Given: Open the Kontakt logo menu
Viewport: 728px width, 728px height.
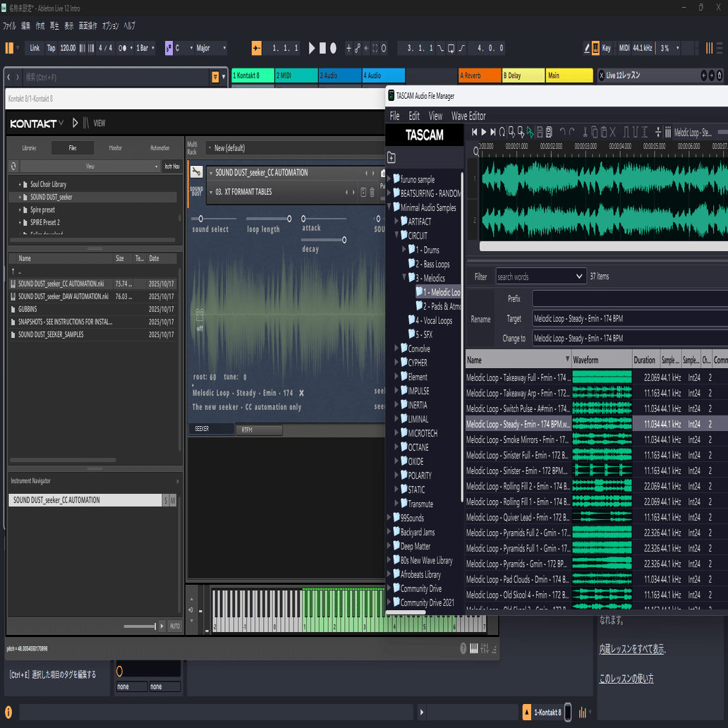Looking at the screenshot, I should click(x=37, y=123).
